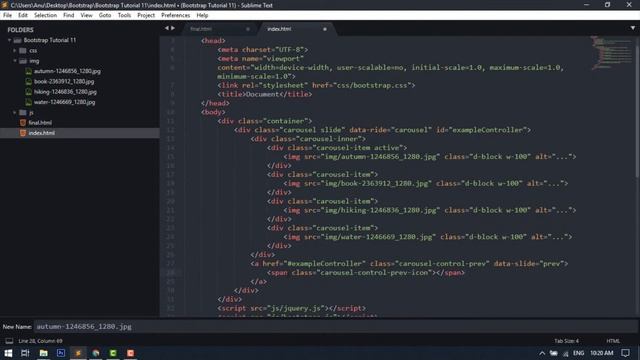Click HTML file icon beside index.html

[23, 133]
